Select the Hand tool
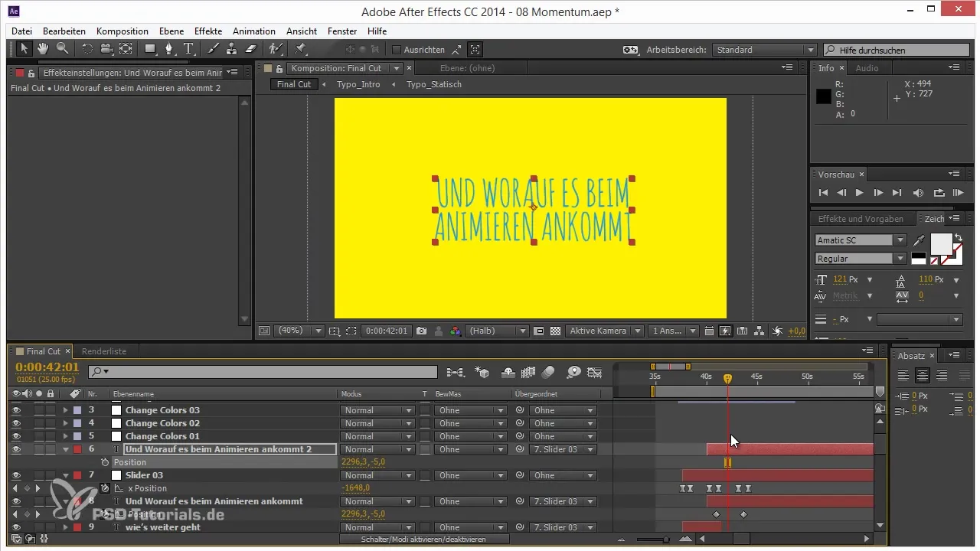 [x=43, y=49]
